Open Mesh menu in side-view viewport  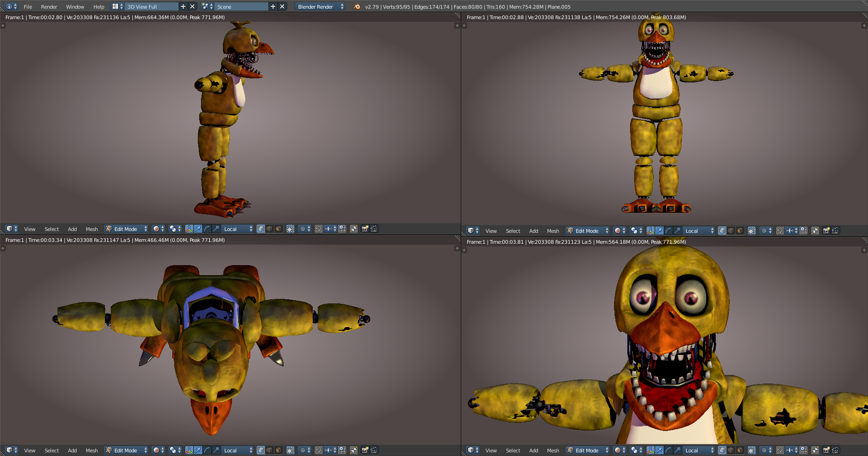click(x=92, y=229)
